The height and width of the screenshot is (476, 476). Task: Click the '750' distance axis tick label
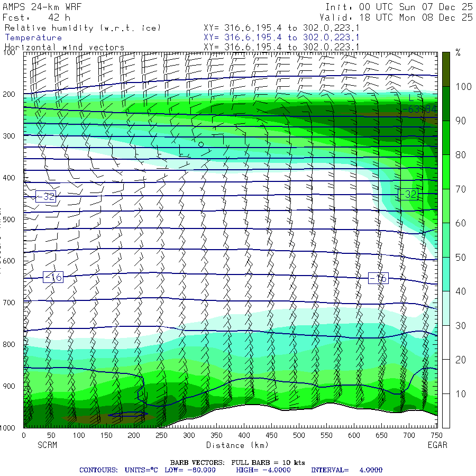coord(436,435)
